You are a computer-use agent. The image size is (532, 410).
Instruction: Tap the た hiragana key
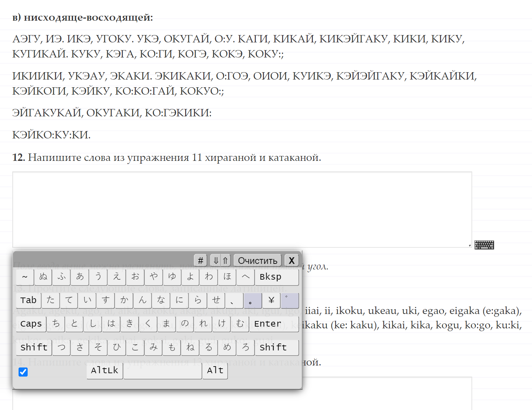point(50,300)
